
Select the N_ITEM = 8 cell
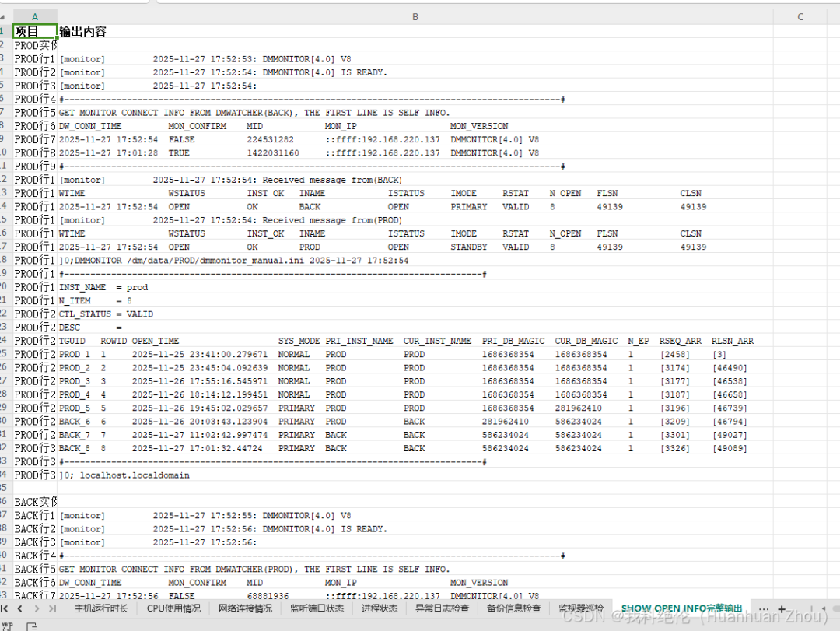[x=415, y=301]
